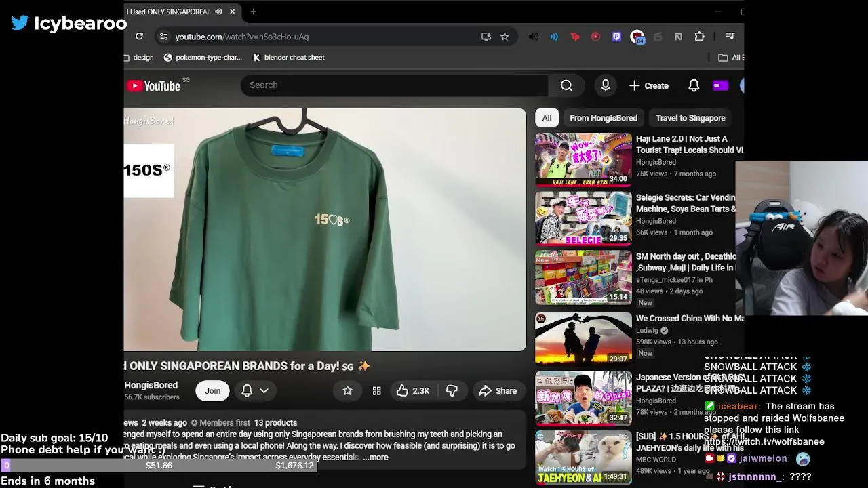The height and width of the screenshot is (488, 868).
Task: Click the install app icon in address bar
Action: (486, 37)
